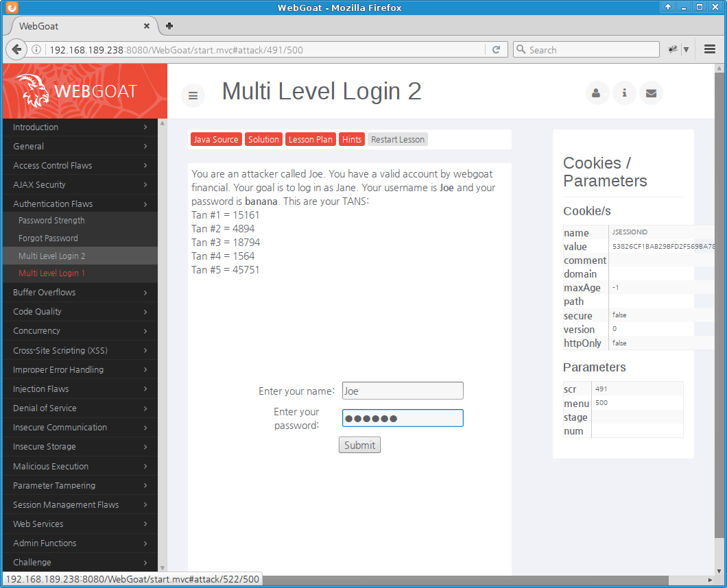Screen dimensions: 727x588
Task: Open the toolbar extension dropdown arrow
Action: pyautogui.click(x=687, y=49)
